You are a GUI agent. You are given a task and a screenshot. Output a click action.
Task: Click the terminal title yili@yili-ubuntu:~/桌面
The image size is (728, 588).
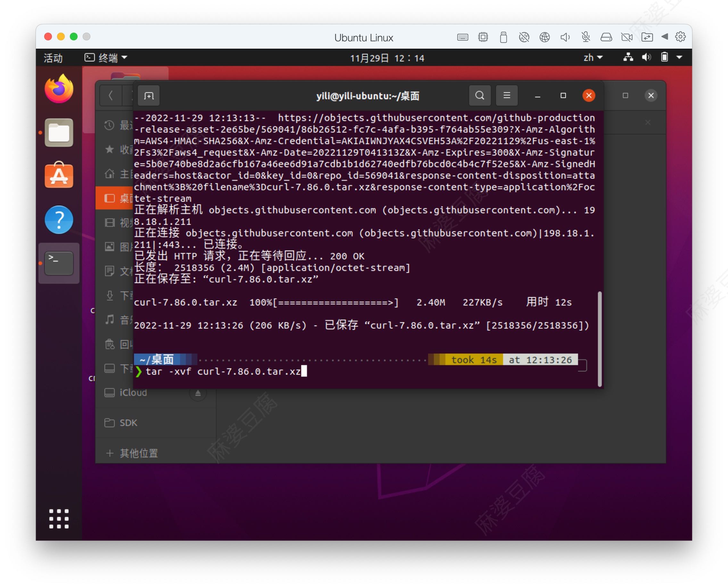[x=368, y=96]
